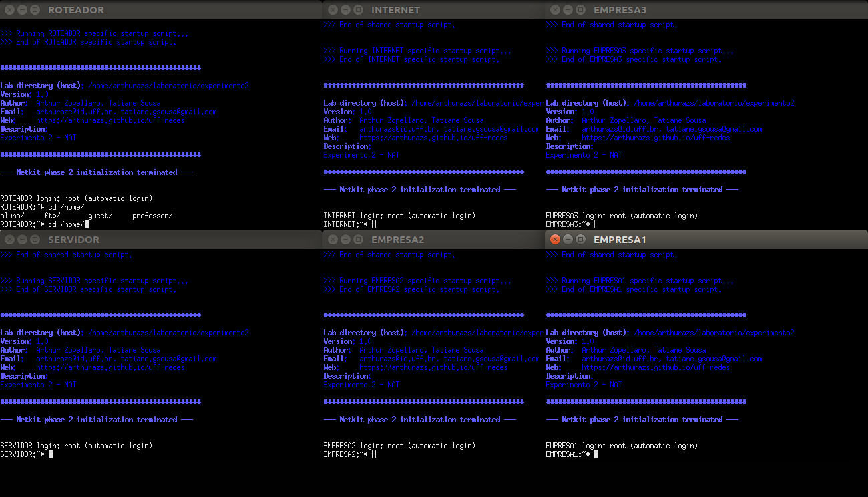The height and width of the screenshot is (497, 868).
Task: Maximize the EMPRESA2 terminal window
Action: 359,240
